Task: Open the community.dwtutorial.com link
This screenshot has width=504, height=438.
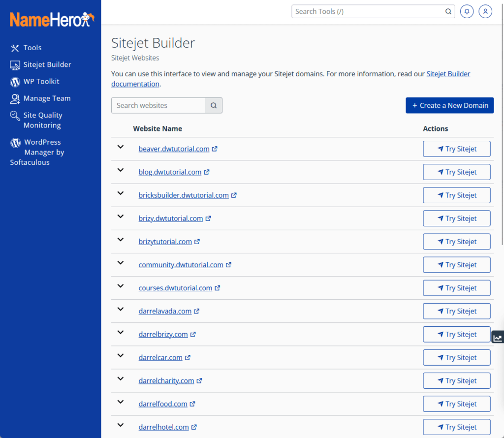Action: [181, 265]
